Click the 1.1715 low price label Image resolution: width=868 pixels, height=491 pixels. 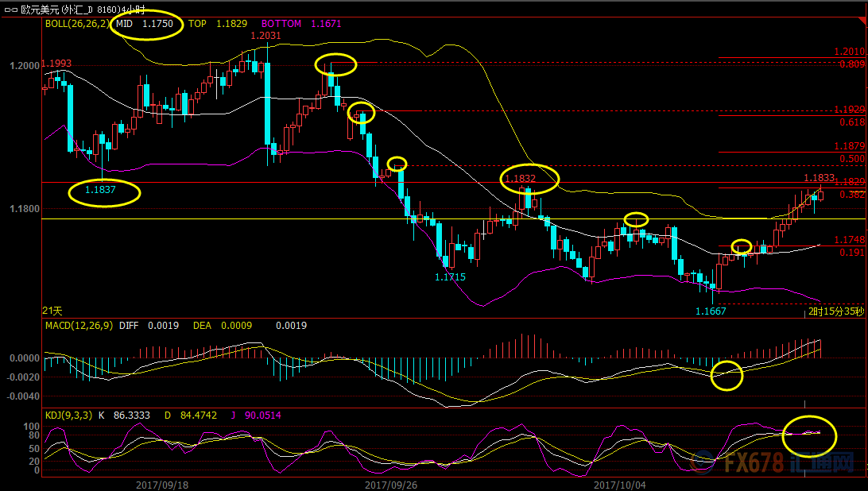point(450,276)
